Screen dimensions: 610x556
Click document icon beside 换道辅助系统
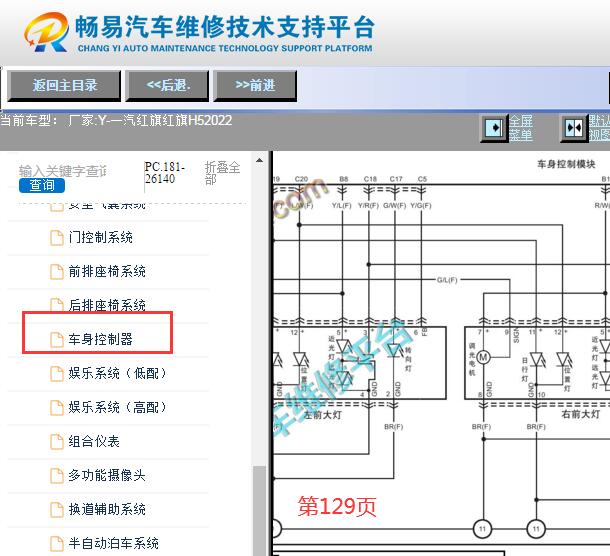(57, 510)
